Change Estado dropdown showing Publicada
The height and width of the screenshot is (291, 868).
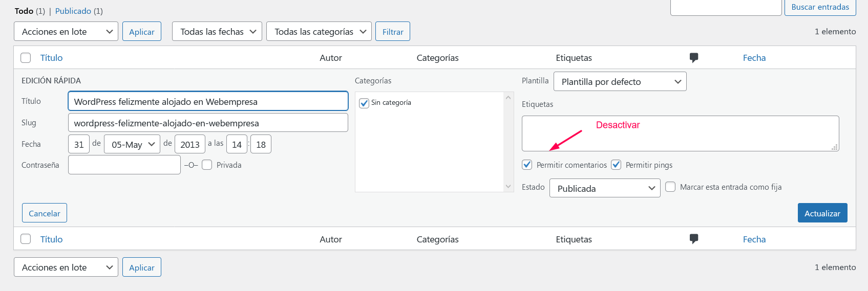tap(605, 188)
